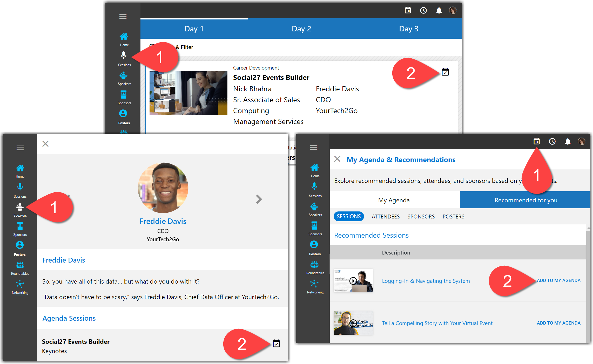Click calendar-check icon on Social27 Events Builder card
Screen dimensions: 593x364
click(x=445, y=72)
